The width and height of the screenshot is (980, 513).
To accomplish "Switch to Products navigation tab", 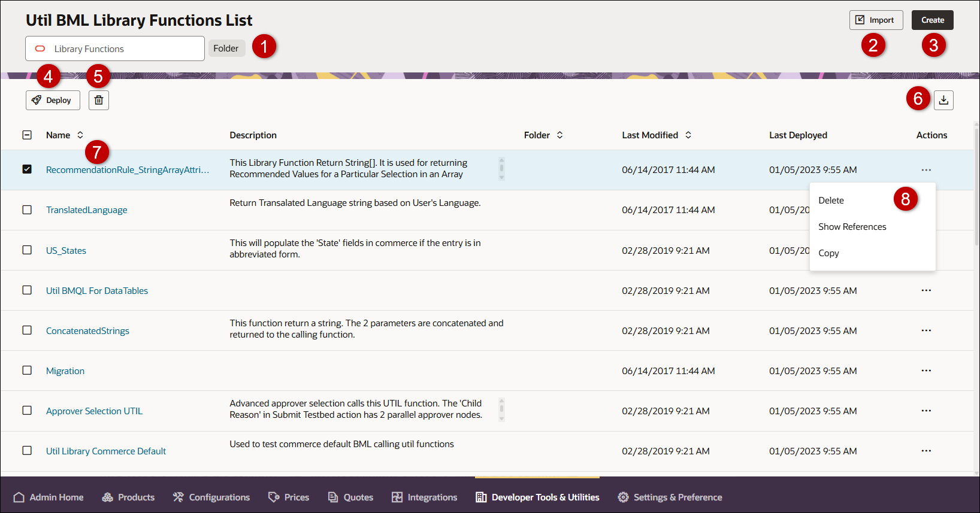I will (128, 497).
